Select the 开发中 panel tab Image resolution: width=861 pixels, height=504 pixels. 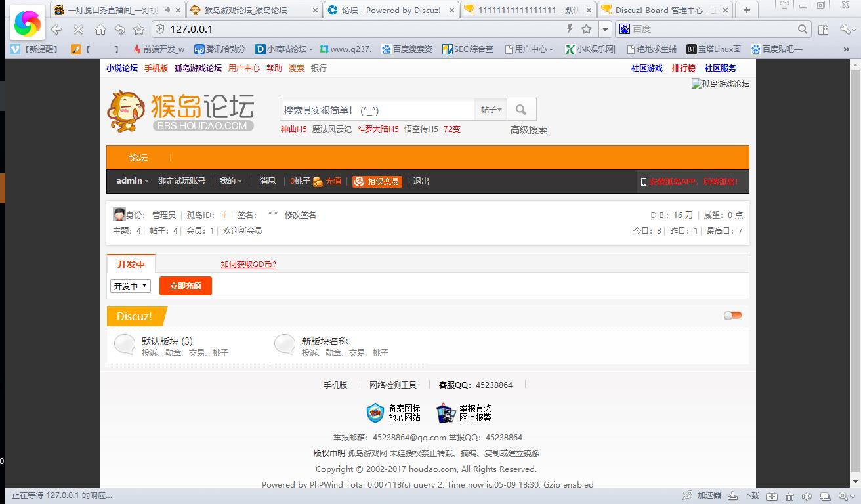point(131,264)
